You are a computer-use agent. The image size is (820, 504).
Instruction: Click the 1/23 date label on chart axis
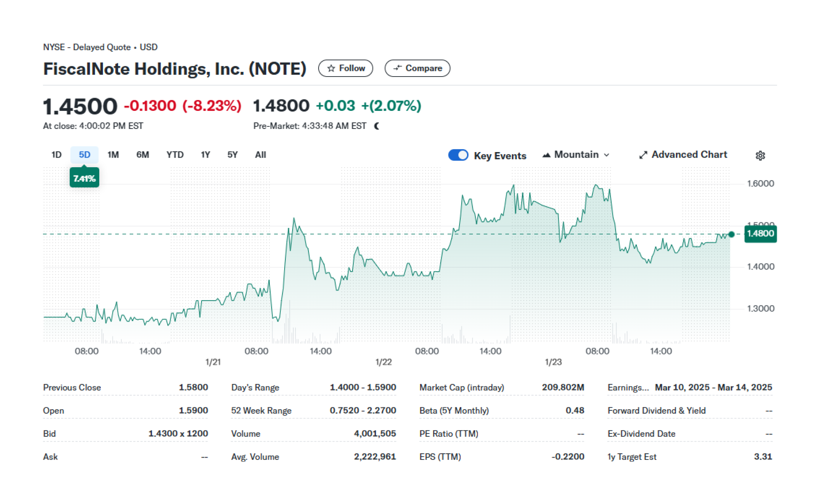tap(553, 362)
